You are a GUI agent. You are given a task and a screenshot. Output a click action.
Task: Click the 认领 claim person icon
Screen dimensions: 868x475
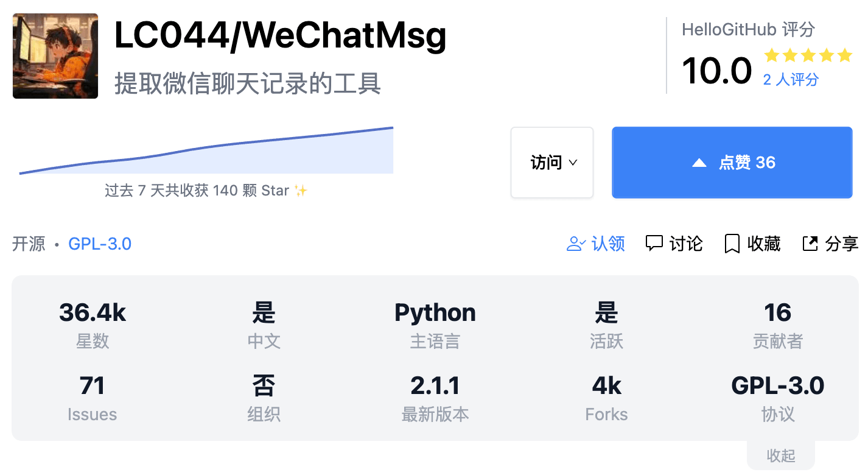click(574, 243)
